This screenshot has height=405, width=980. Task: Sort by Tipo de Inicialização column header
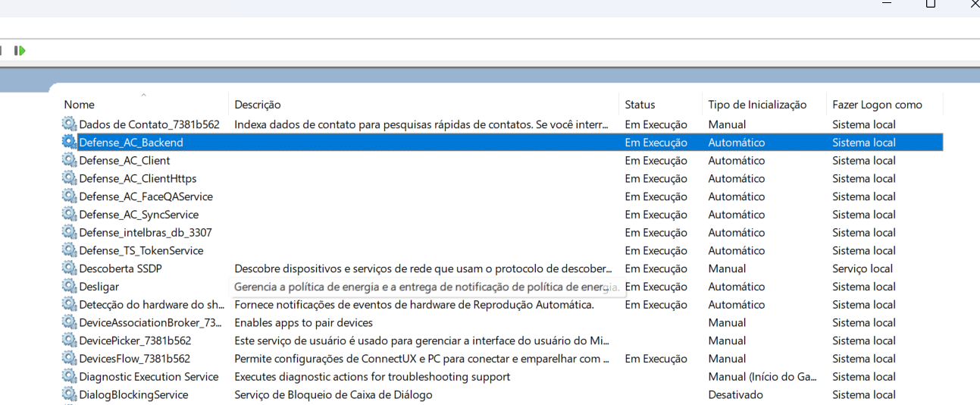[x=756, y=105]
